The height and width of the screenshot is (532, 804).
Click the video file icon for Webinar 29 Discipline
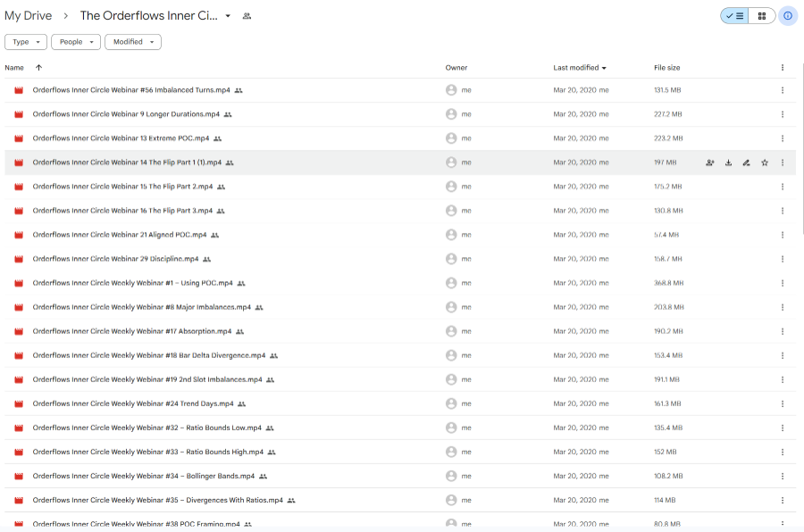click(x=17, y=259)
